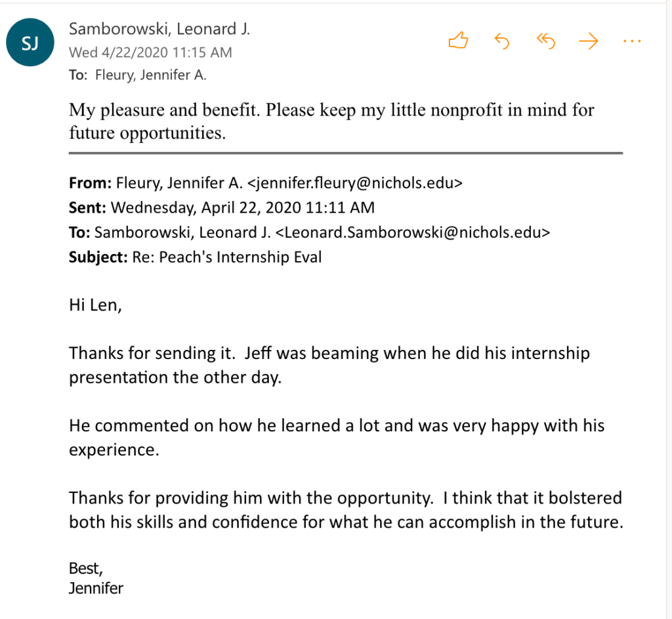The image size is (672, 619).
Task: Click the Sent: Wednesday, April 22, 2020 line
Action: tap(222, 208)
